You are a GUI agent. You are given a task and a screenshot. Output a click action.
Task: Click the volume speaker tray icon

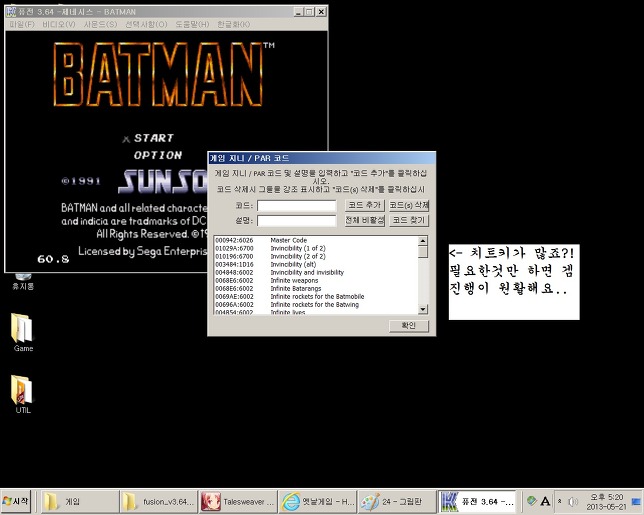coord(573,501)
